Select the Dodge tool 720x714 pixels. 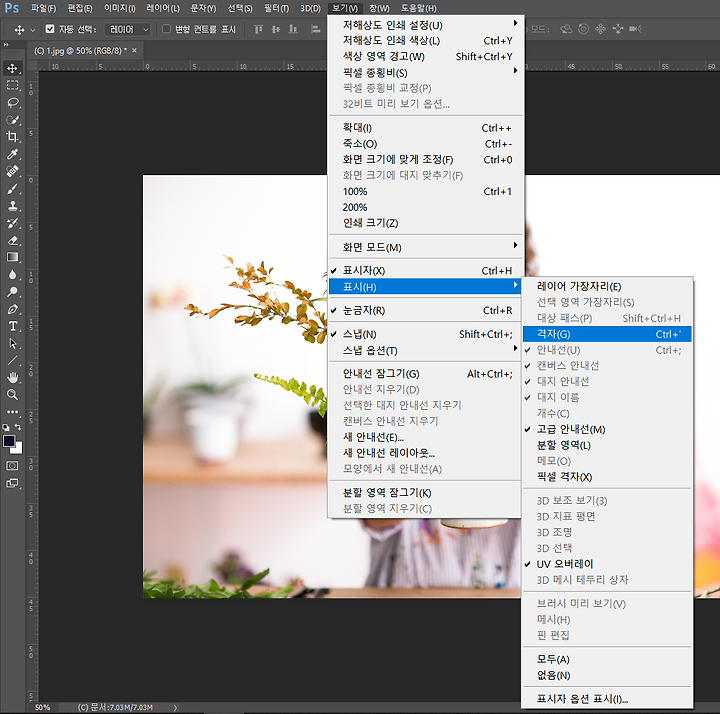tap(12, 292)
